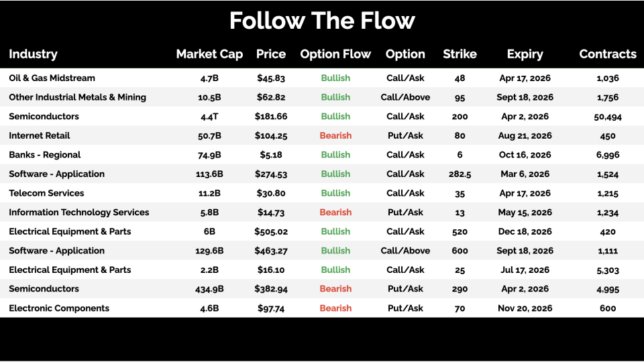Click the 282.5 strike value
The width and height of the screenshot is (644, 362).
(460, 174)
